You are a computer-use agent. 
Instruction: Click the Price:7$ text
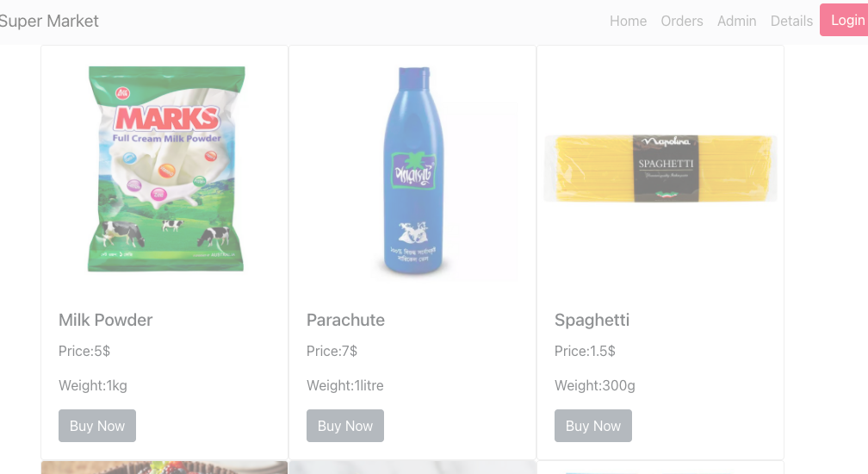(x=332, y=351)
